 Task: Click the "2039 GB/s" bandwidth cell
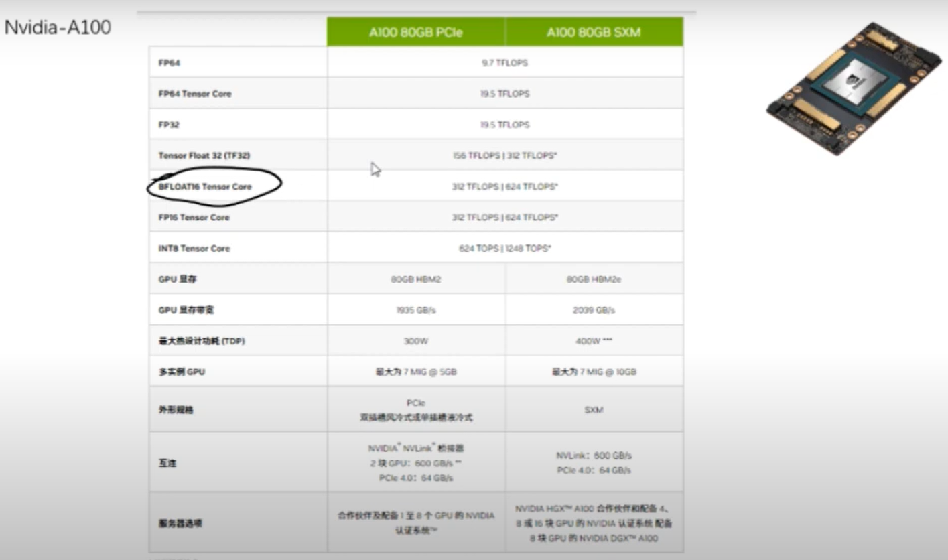(x=594, y=310)
